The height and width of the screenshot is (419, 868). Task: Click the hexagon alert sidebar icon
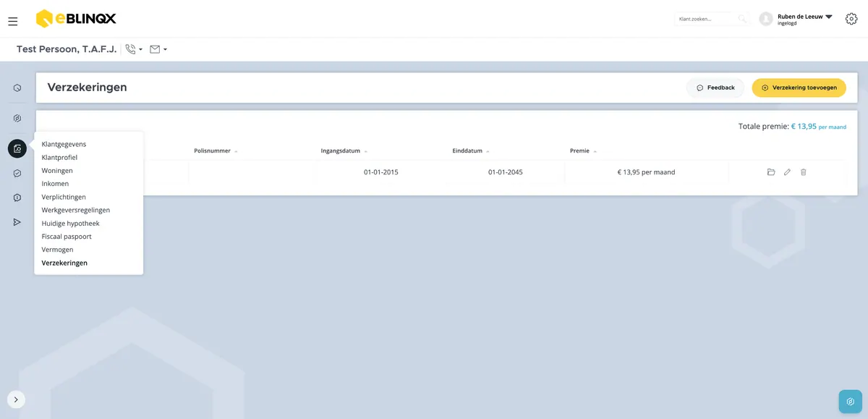tap(17, 198)
